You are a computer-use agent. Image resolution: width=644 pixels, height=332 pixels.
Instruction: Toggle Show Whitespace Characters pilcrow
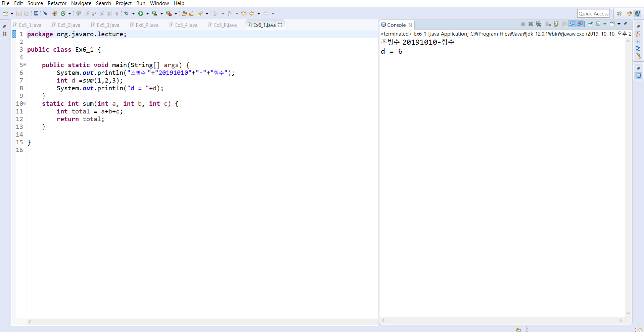pyautogui.click(x=117, y=13)
